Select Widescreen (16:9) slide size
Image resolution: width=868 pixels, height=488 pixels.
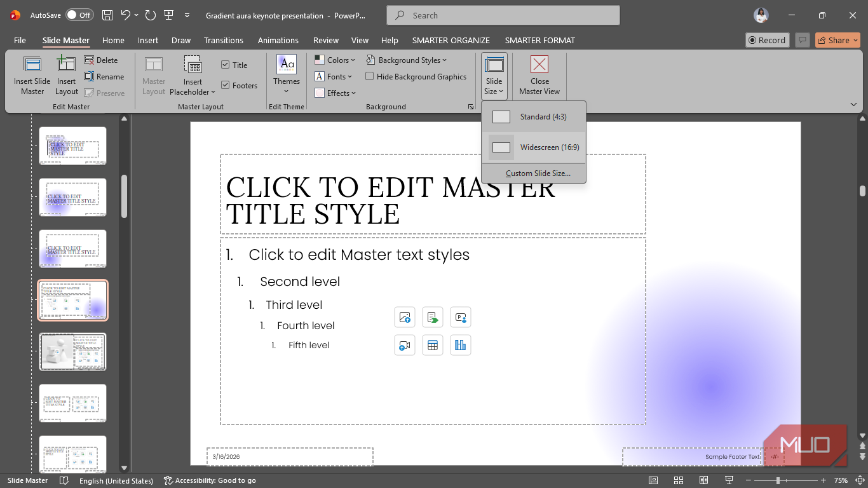(x=534, y=147)
